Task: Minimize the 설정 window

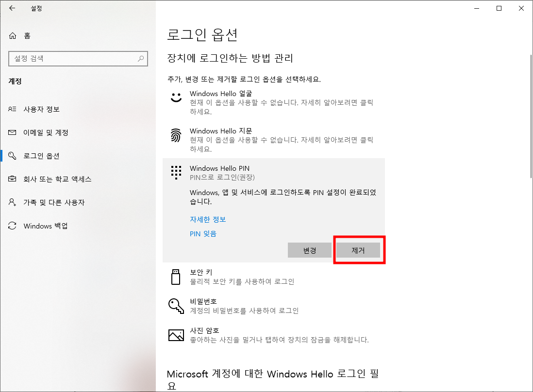Action: [x=477, y=8]
